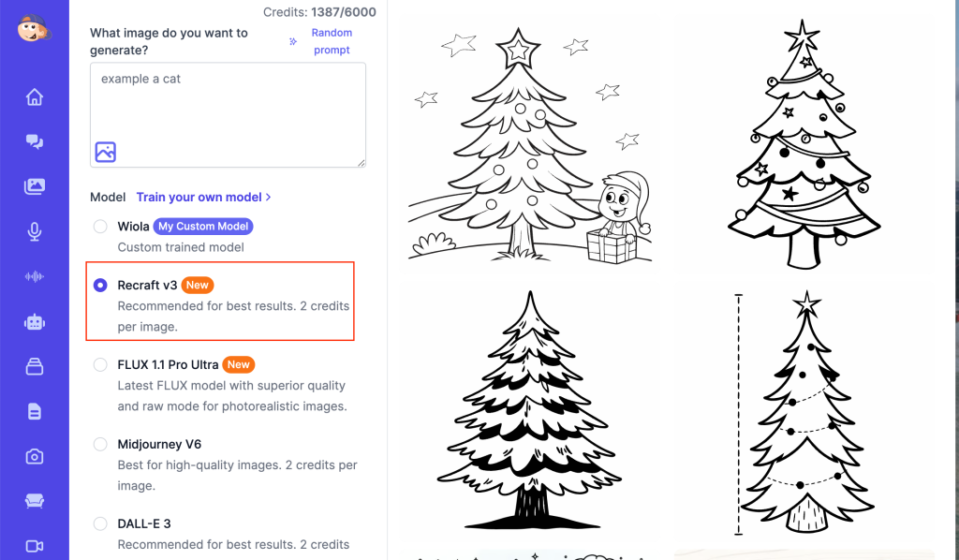Open the audio waveform sidebar icon
Screen dimensions: 959x560
pyautogui.click(x=35, y=276)
